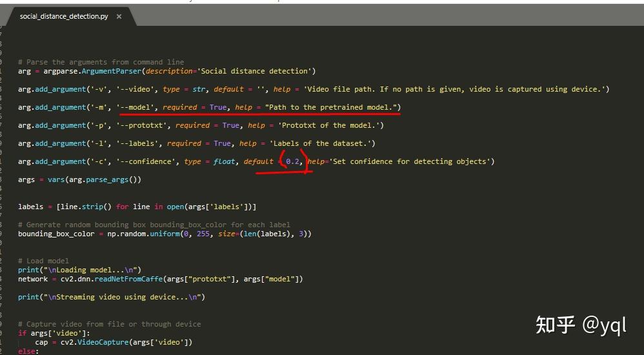The image size is (644, 355).
Task: Click the print Streaming video line
Action: click(111, 297)
